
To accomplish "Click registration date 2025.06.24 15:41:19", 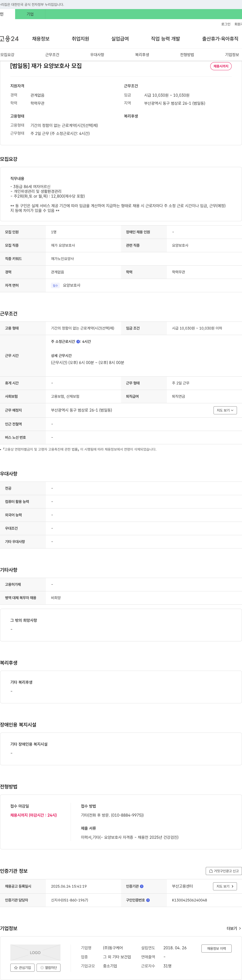I will 69,886.
